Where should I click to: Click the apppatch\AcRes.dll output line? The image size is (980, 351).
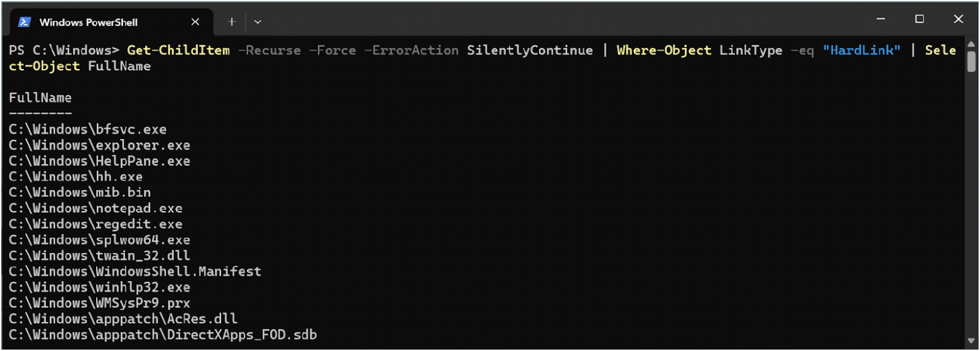click(x=123, y=319)
